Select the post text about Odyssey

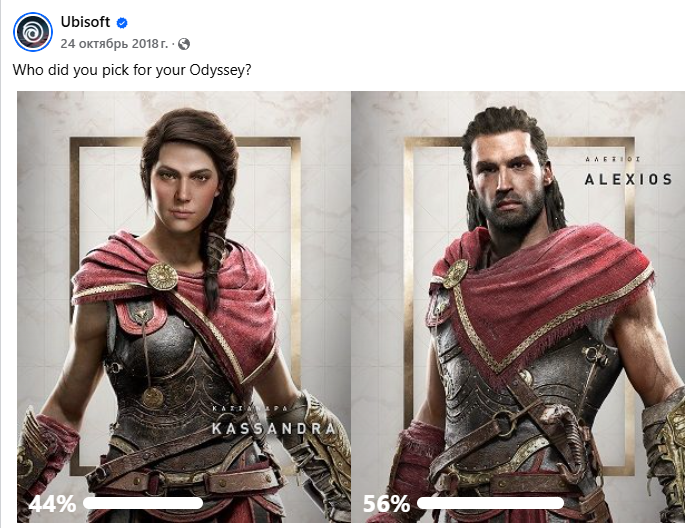(132, 70)
